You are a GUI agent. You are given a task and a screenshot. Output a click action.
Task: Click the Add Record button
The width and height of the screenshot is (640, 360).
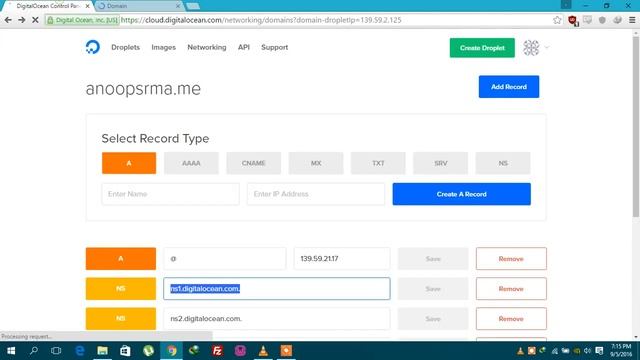(509, 87)
